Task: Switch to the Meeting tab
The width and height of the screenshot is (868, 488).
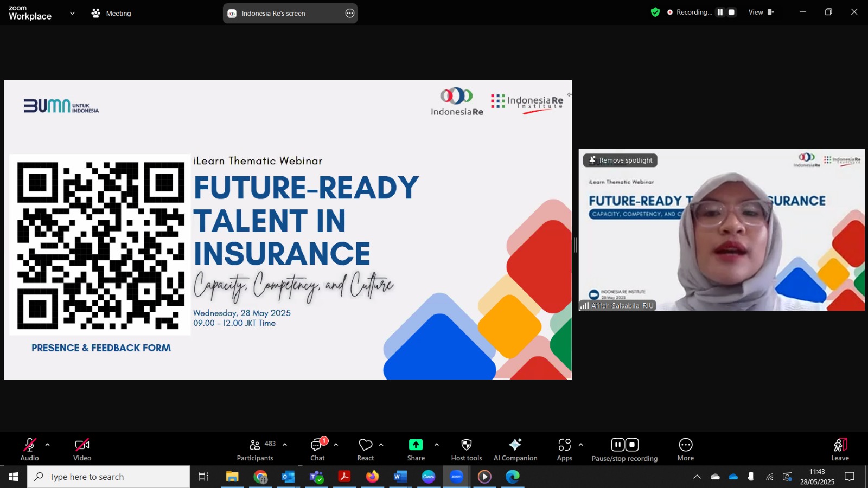Action: 112,14
